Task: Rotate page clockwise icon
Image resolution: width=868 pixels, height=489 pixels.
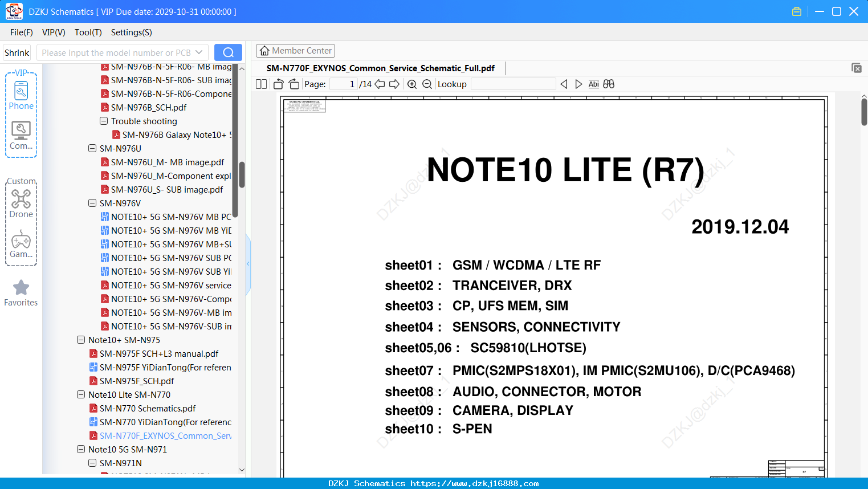Action: [294, 84]
